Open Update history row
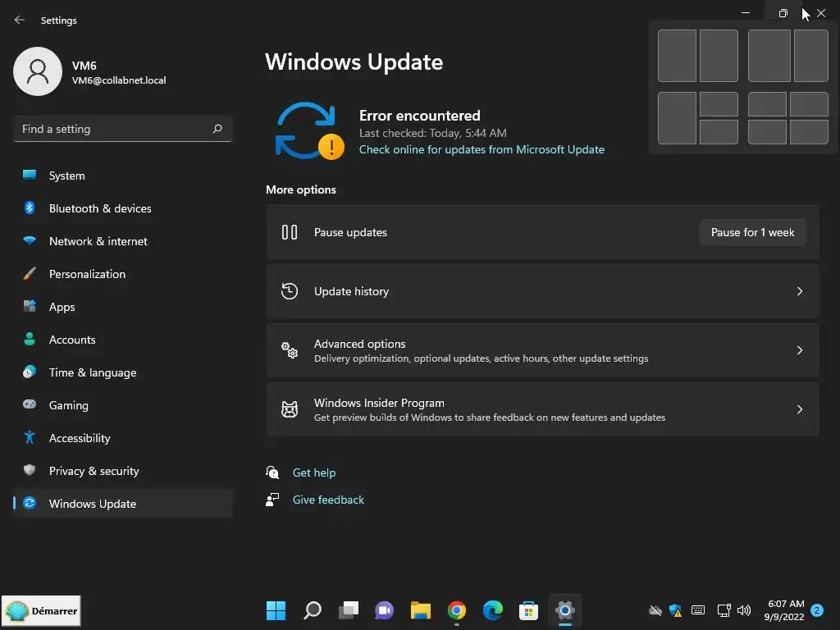This screenshot has height=630, width=840. click(x=543, y=291)
